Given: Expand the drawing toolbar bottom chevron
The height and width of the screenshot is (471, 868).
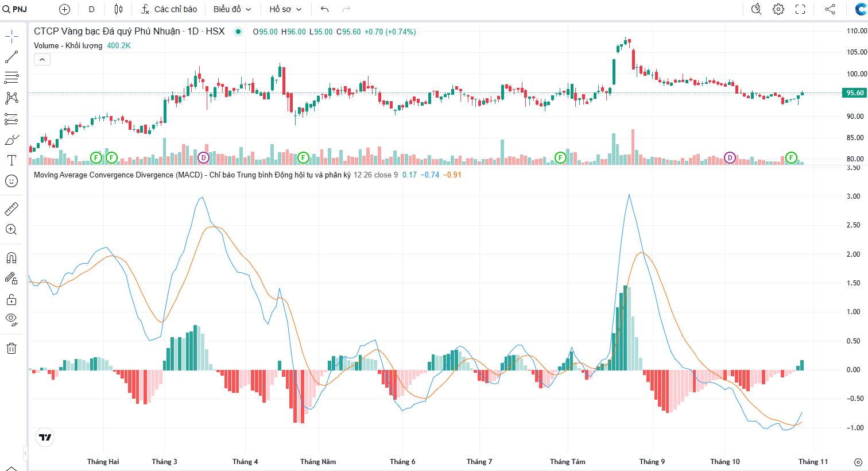Looking at the screenshot, I should click(x=11, y=468).
